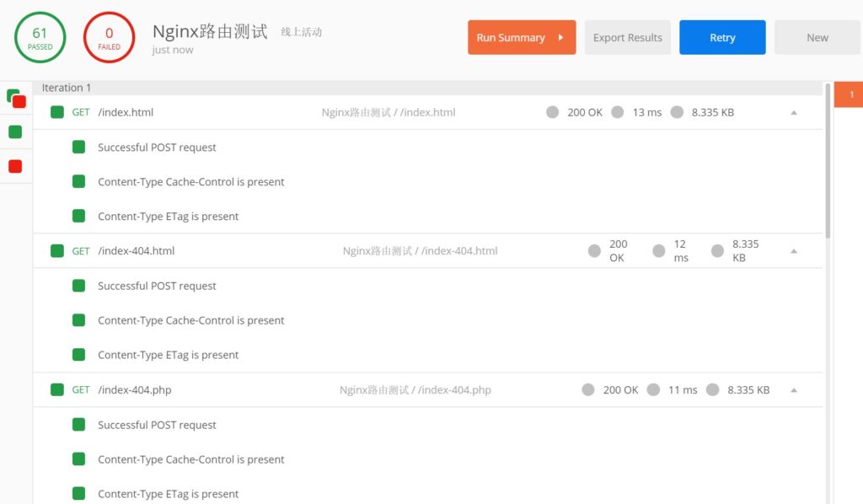The height and width of the screenshot is (504, 863).
Task: Click the 0 Failed red circle
Action: click(x=109, y=38)
